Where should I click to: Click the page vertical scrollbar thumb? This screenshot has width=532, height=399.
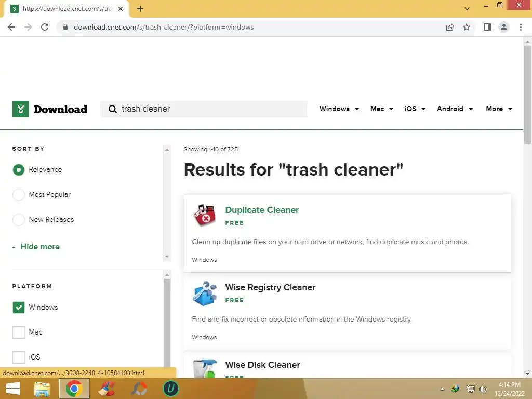(x=527, y=95)
